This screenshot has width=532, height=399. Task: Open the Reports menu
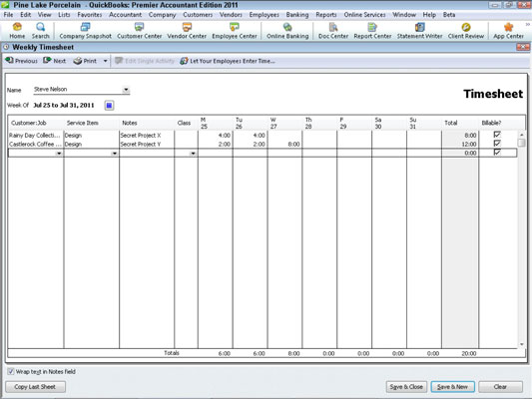coord(326,15)
